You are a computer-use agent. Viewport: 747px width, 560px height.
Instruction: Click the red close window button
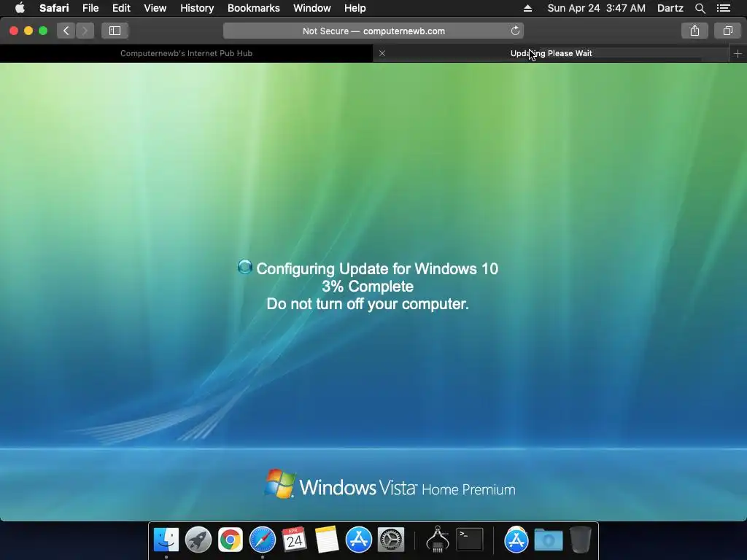(x=14, y=31)
